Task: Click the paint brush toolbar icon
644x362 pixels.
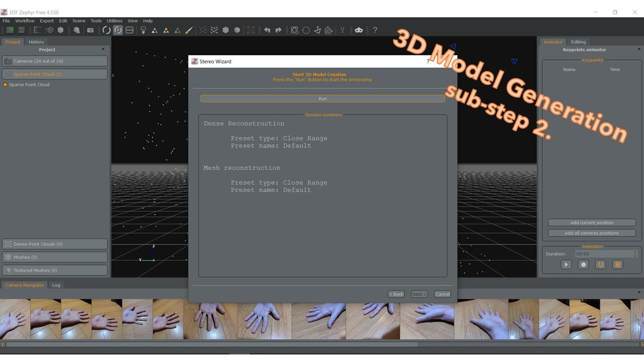Action: (189, 30)
